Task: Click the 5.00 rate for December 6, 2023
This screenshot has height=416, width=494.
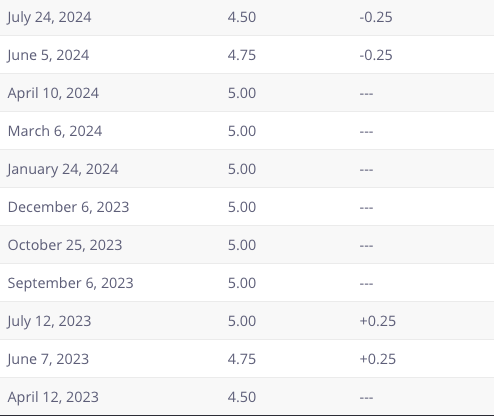Action: [x=242, y=207]
